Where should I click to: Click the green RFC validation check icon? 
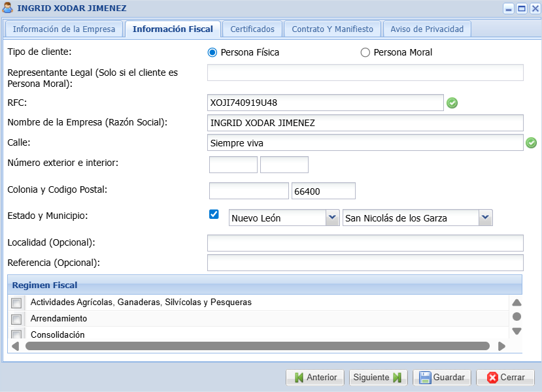(452, 103)
